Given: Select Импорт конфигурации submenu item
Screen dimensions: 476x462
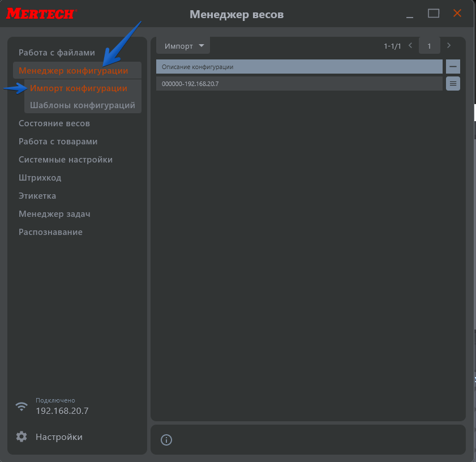Looking at the screenshot, I should 78,88.
